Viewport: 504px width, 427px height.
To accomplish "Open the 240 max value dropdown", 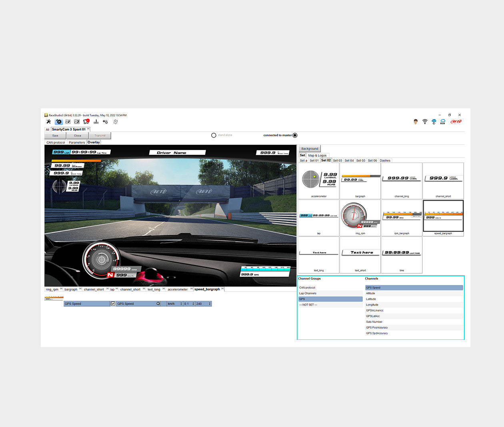I will tap(203, 304).
